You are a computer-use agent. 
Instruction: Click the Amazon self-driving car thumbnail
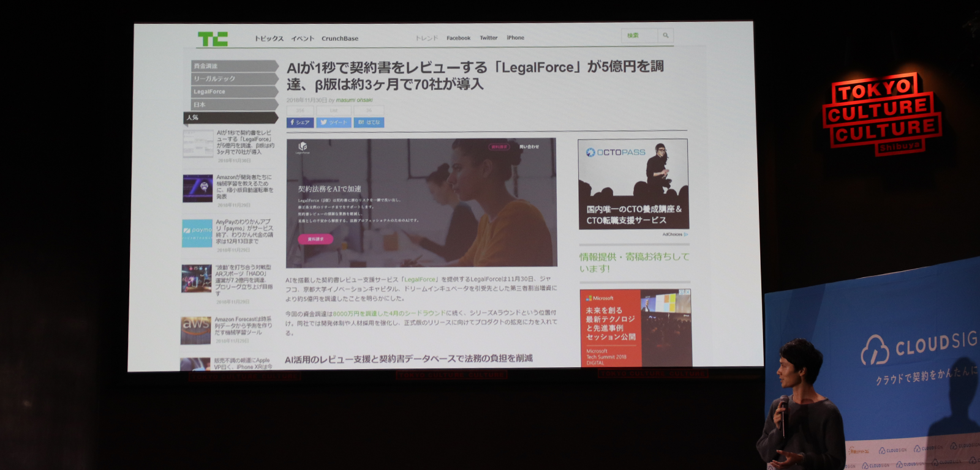[198, 188]
